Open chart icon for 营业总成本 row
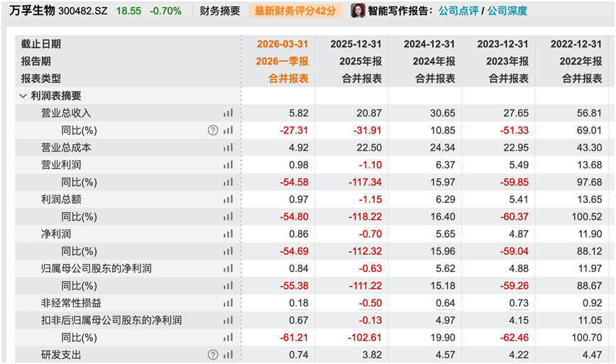Viewport: 616px width, 364px height. (x=229, y=148)
